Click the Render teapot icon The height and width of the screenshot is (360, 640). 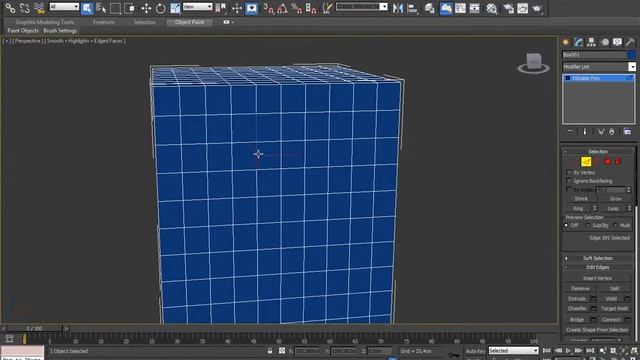537,8
